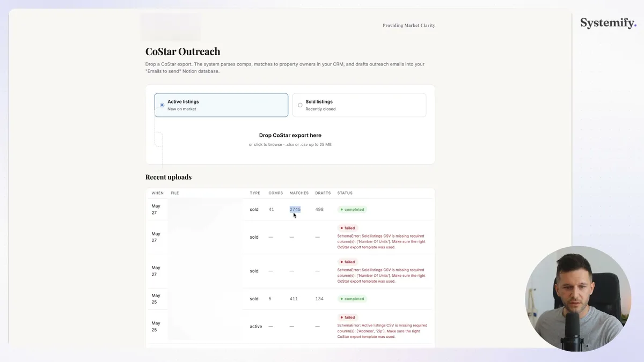
Task: Click the sold type in the 41 comps row
Action: pos(254,210)
